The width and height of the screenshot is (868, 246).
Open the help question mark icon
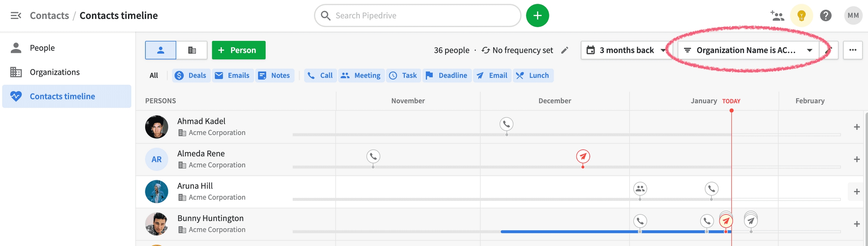point(826,16)
